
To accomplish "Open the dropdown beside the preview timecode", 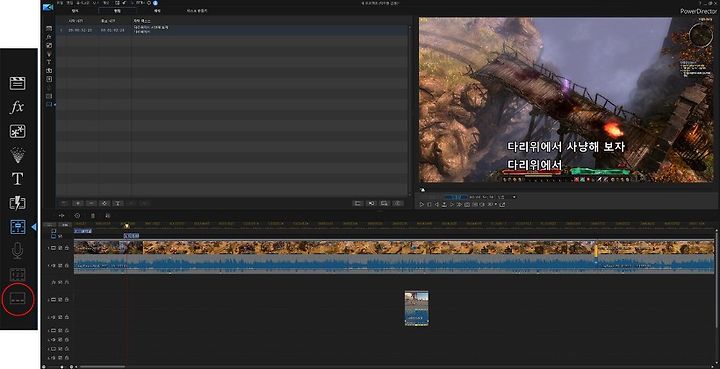I will tap(514, 197).
